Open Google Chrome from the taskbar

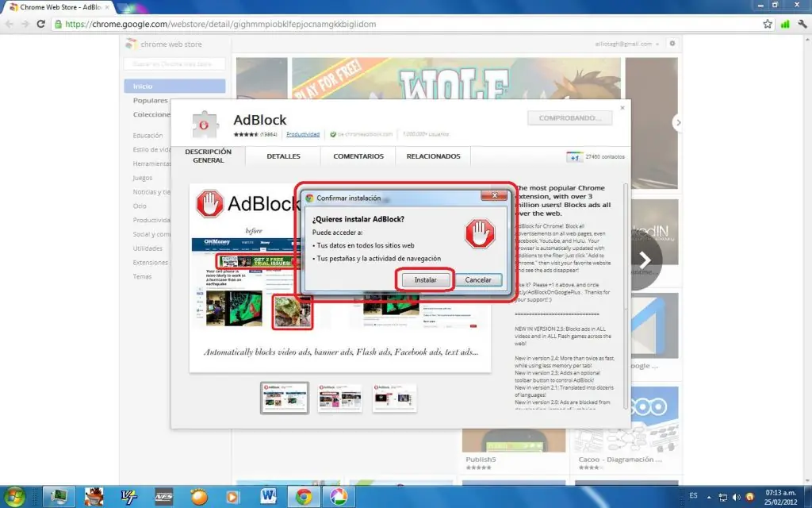[304, 498]
